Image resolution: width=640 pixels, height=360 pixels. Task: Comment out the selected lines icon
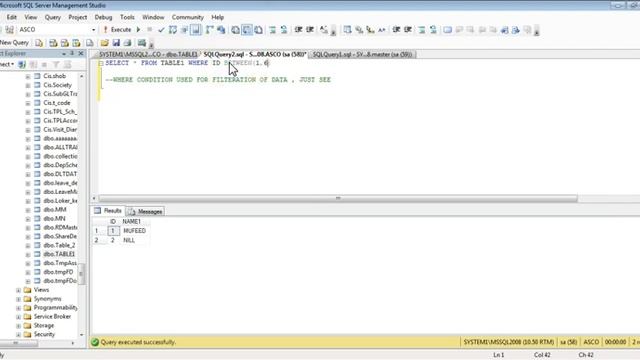(273, 29)
